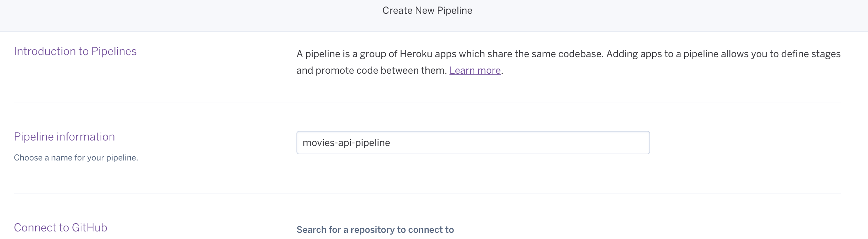Select the Create New Pipeline title
The width and height of the screenshot is (868, 239).
(x=427, y=10)
